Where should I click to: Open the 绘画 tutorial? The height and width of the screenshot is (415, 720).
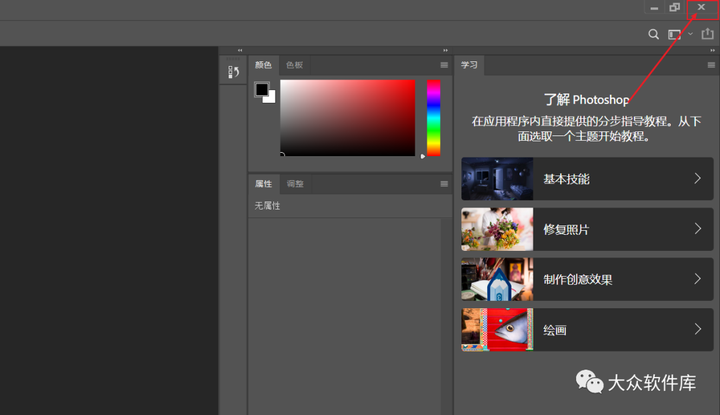[587, 330]
